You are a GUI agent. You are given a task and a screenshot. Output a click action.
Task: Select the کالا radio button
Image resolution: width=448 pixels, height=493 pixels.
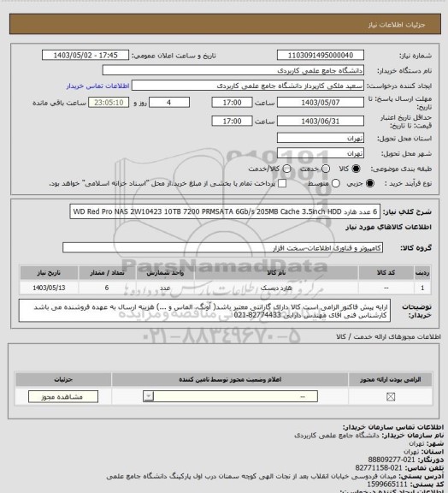(356, 169)
